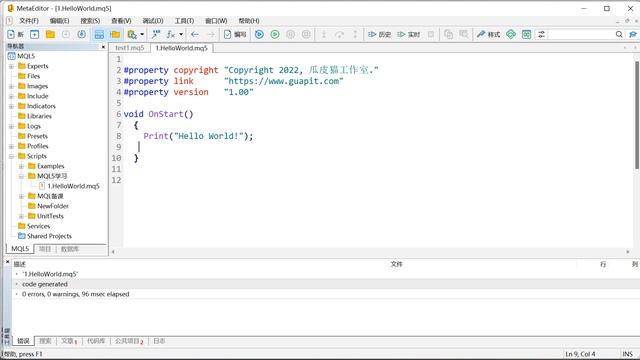Close the Navigator panel with its X
The width and height of the screenshot is (640, 360).
click(103, 47)
